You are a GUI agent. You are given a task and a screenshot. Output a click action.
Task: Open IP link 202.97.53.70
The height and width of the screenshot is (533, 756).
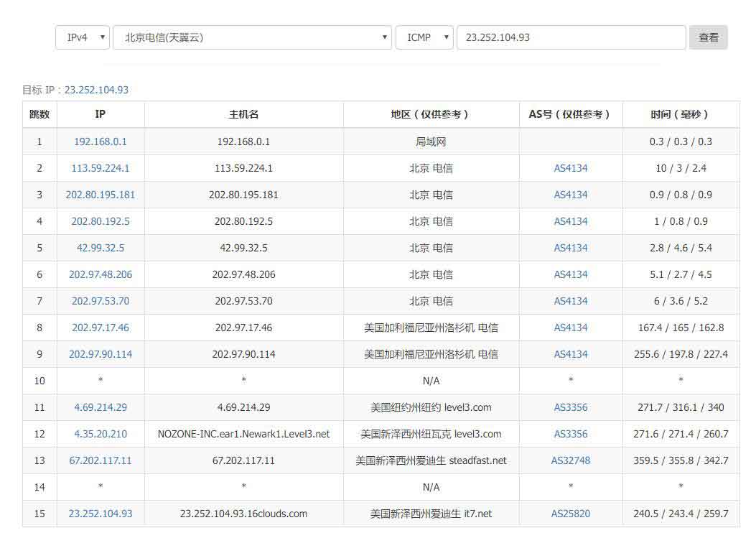pyautogui.click(x=101, y=301)
